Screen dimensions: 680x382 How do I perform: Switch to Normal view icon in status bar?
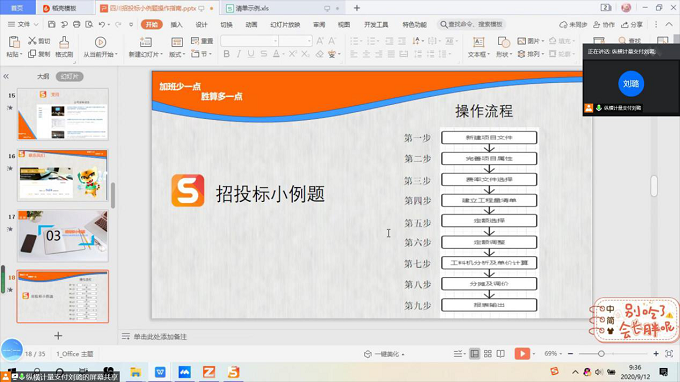475,354
